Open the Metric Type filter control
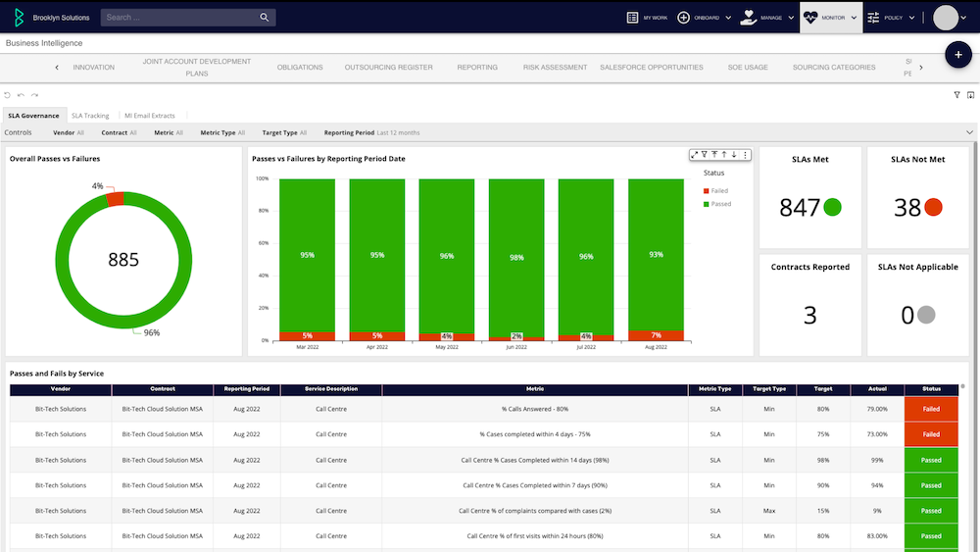 222,132
